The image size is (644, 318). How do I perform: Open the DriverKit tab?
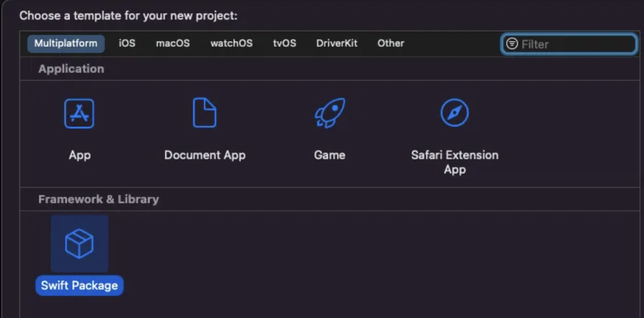(x=337, y=43)
